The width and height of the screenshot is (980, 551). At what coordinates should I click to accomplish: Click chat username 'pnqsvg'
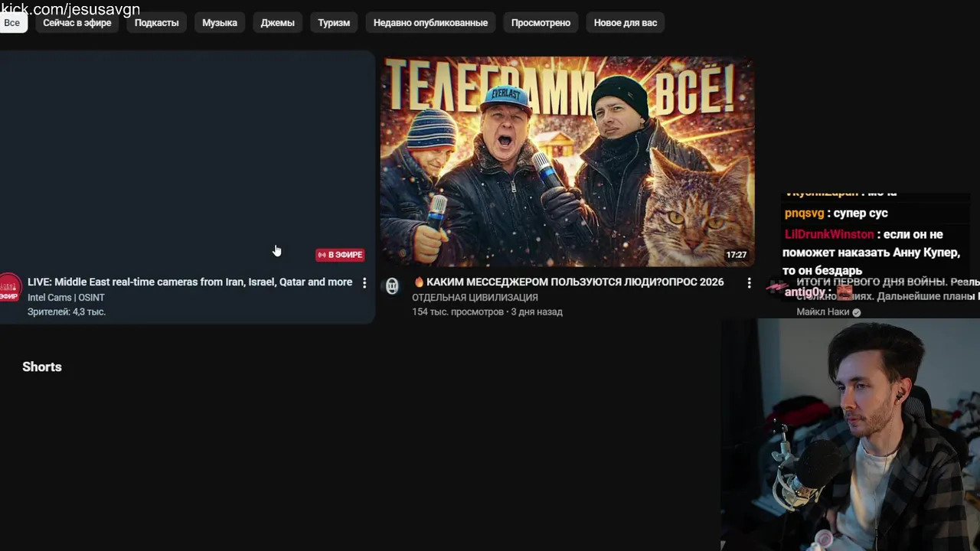(x=804, y=214)
